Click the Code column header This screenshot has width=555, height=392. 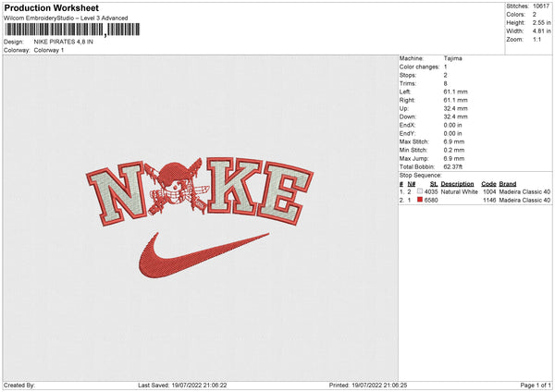pyautogui.click(x=488, y=184)
